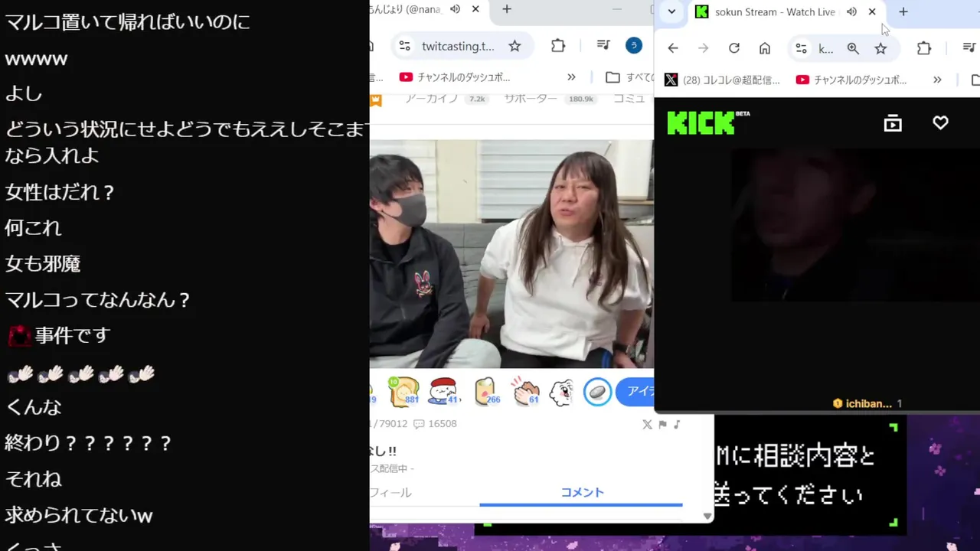
Task: Click chat message マルコってなんなん？
Action: click(x=97, y=300)
